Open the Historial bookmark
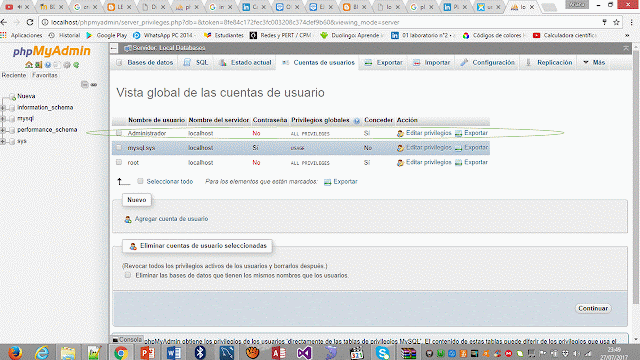The image size is (640, 360). [x=64, y=36]
